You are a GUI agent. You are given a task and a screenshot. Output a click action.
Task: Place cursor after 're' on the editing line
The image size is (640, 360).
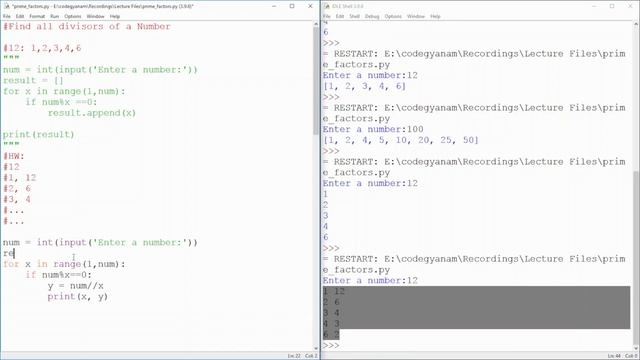14,253
